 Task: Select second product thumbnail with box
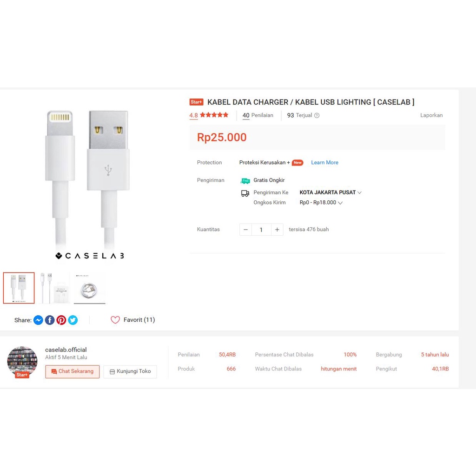(54, 288)
